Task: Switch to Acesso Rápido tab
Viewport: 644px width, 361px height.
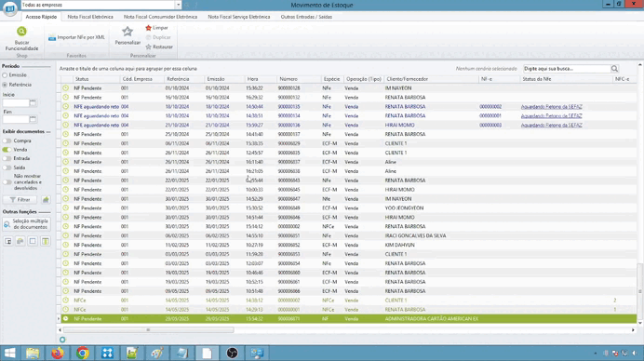Action: click(x=41, y=17)
